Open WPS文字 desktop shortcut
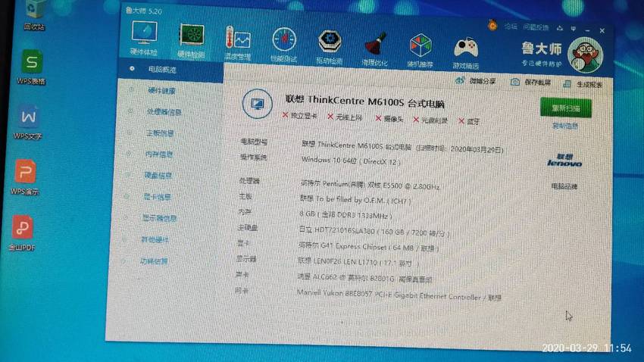 28,122
